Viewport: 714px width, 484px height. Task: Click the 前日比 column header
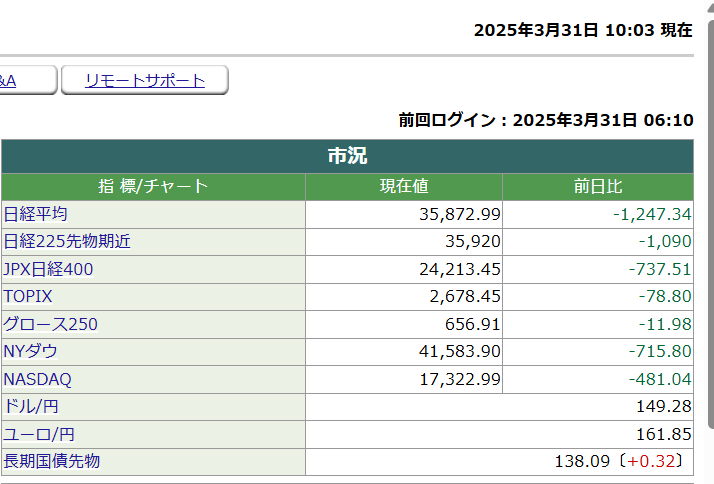click(598, 186)
